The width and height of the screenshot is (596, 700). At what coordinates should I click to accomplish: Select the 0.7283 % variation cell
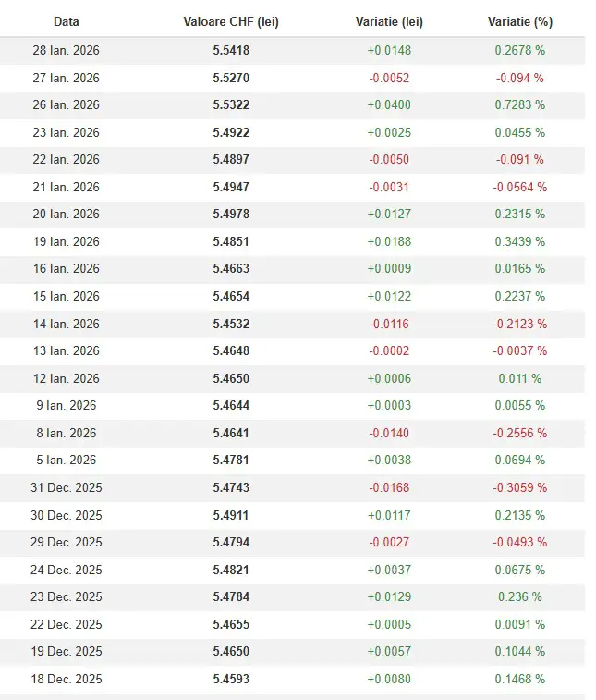coord(519,104)
